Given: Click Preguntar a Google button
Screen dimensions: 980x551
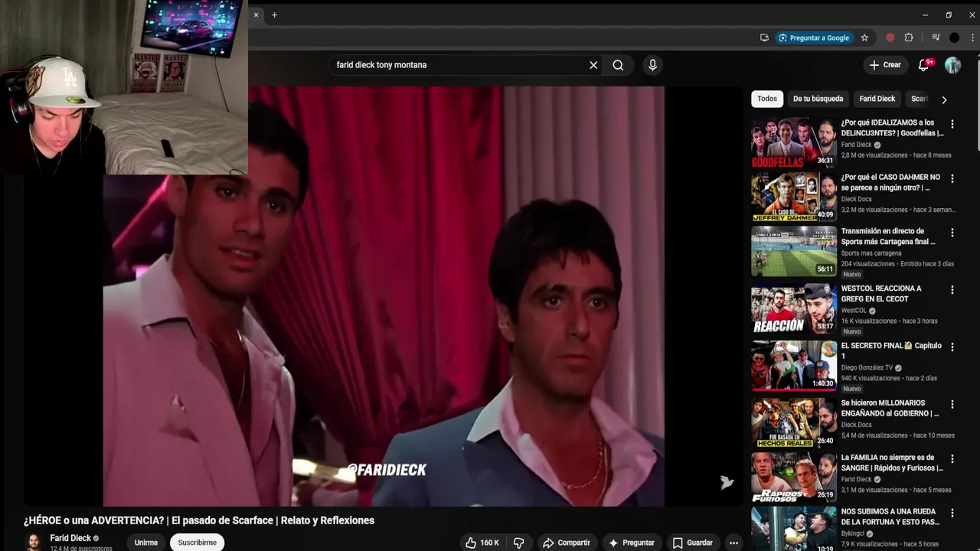Looking at the screenshot, I should click(x=813, y=37).
